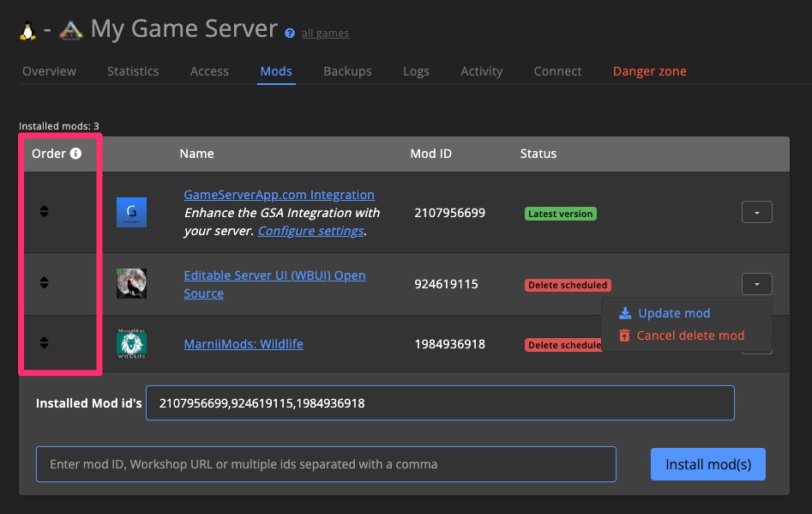Click the Installed Mod id's input field

(x=439, y=402)
